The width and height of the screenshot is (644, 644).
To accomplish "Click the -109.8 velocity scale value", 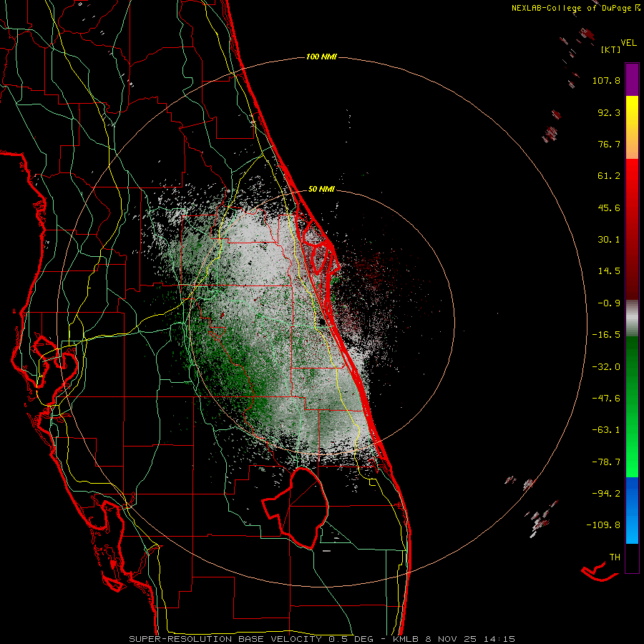I will coord(603,525).
